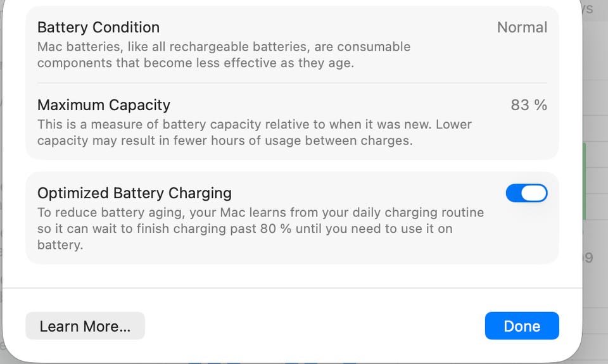Select the Normal battery condition status

pyautogui.click(x=522, y=27)
